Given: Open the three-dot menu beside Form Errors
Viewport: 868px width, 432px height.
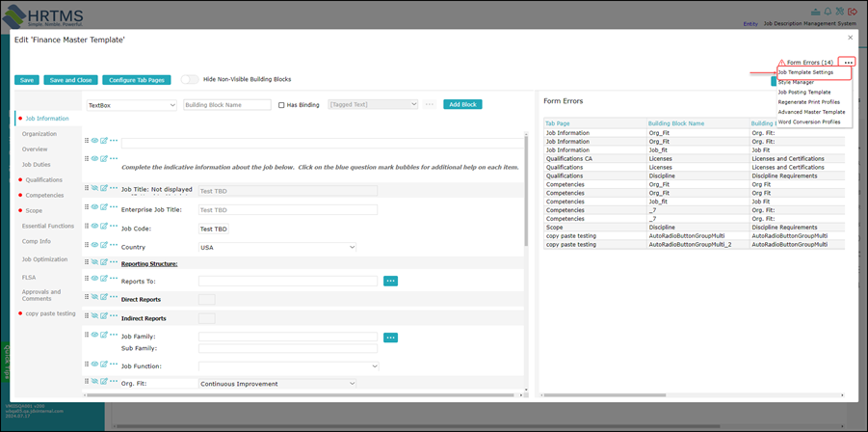Looking at the screenshot, I should (x=848, y=63).
